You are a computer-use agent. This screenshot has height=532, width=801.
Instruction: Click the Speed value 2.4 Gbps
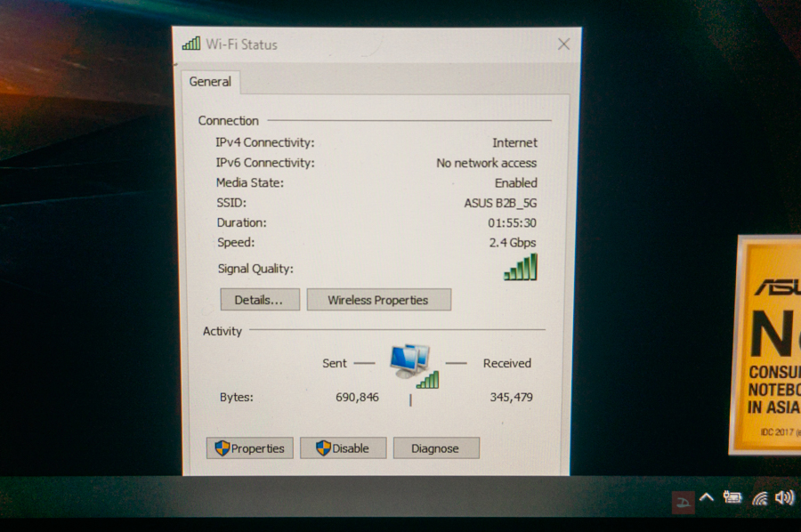[512, 243]
